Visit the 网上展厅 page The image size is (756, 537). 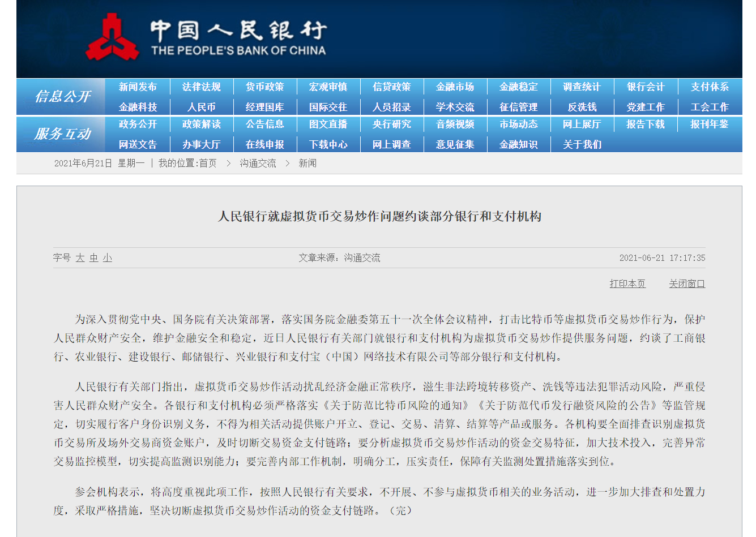pos(582,124)
